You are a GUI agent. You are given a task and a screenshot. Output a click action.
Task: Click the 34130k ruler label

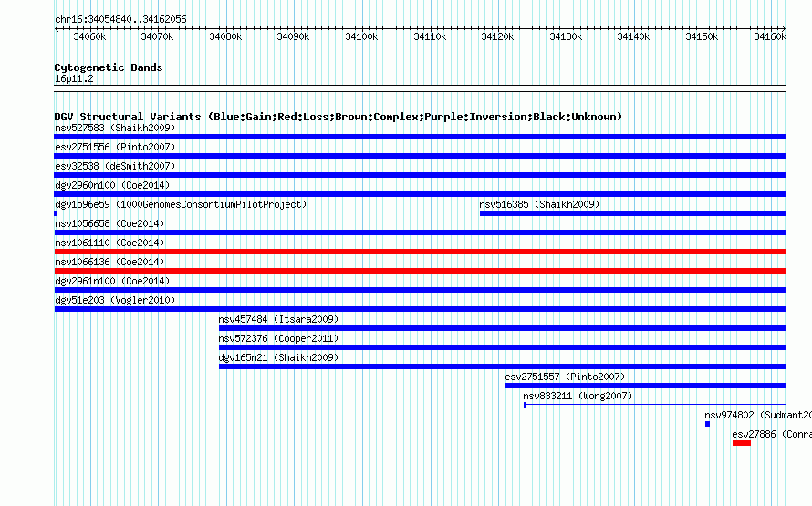coord(566,36)
